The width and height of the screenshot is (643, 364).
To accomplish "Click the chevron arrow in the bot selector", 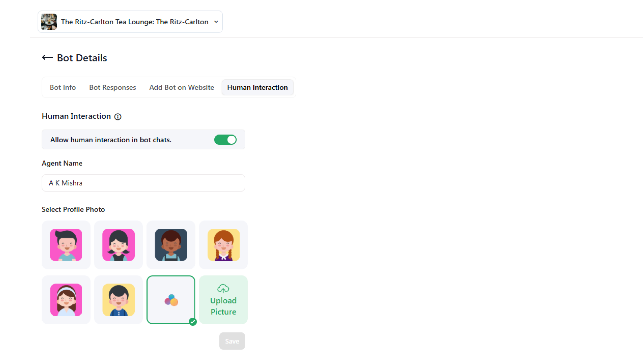I will click(x=216, y=22).
